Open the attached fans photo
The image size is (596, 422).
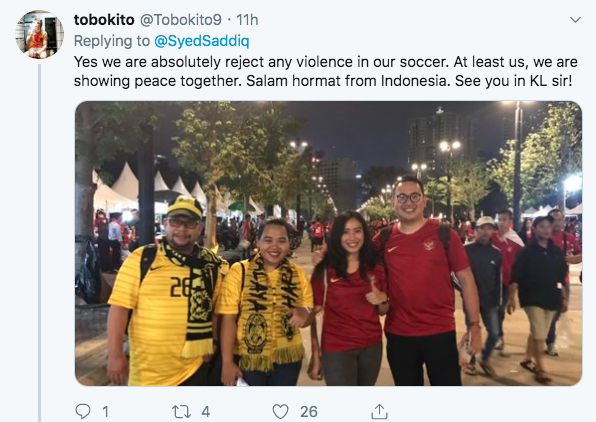328,243
